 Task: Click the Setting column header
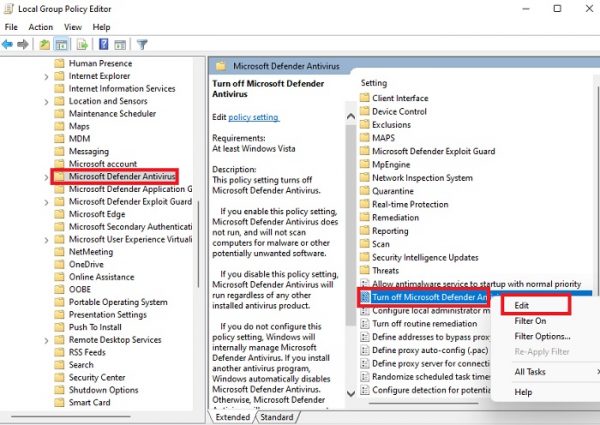[x=374, y=83]
